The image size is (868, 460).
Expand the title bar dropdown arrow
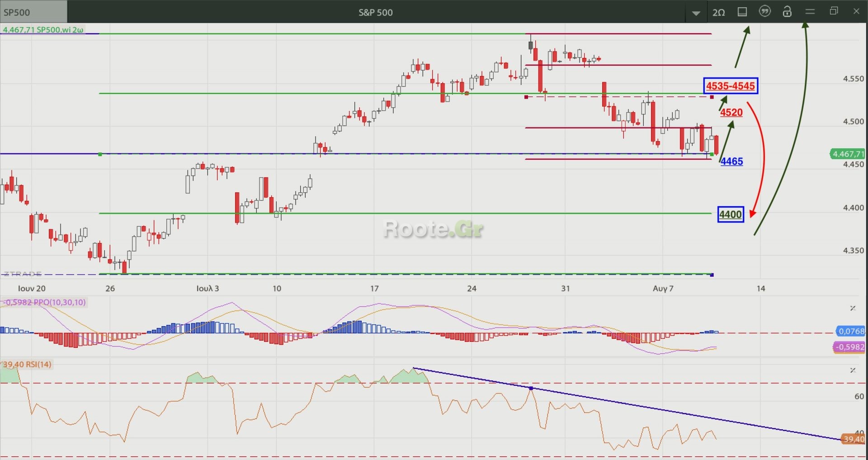click(x=696, y=13)
